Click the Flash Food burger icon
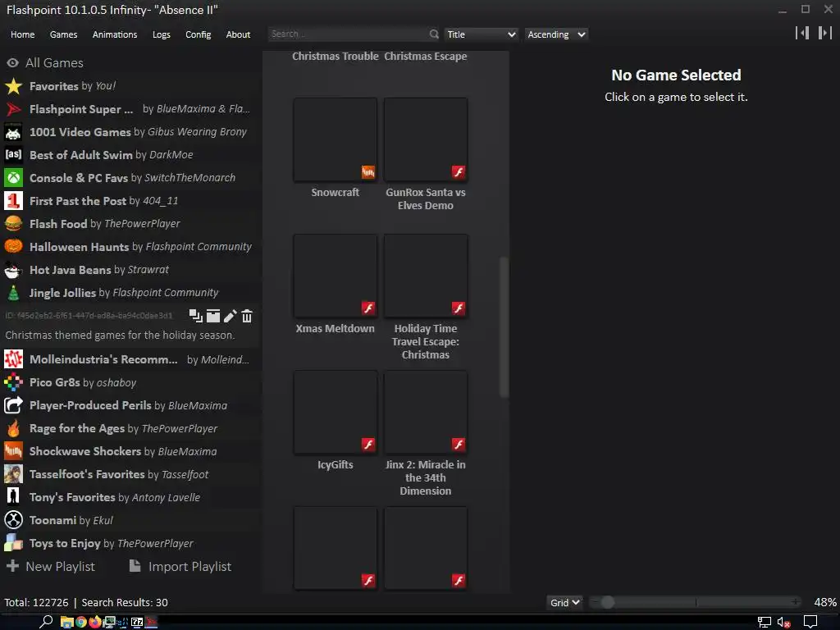 click(13, 223)
